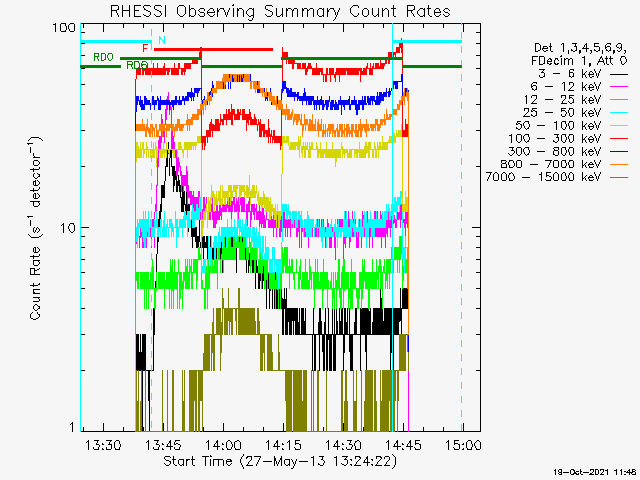Click the red F flare marker label
Screen dimensions: 640x480
click(146, 48)
